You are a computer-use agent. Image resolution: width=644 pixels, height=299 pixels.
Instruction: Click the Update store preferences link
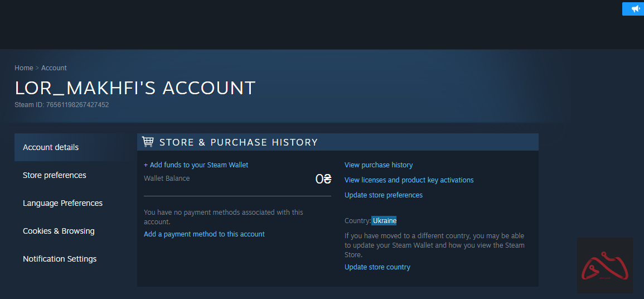pyautogui.click(x=384, y=195)
